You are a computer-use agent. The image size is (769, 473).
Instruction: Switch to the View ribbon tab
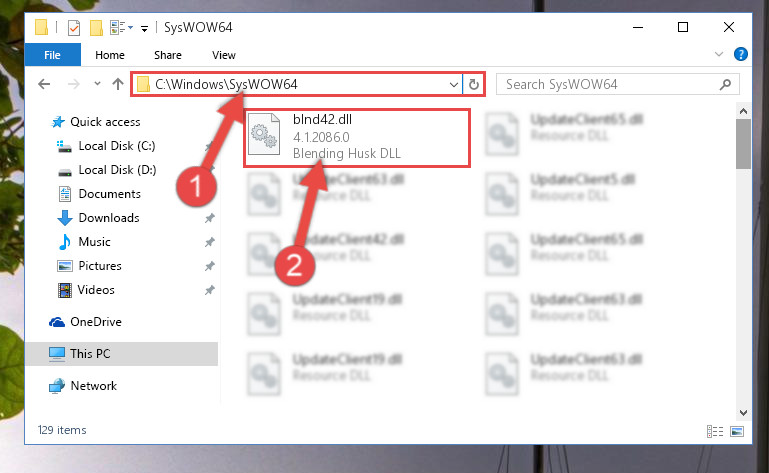224,55
